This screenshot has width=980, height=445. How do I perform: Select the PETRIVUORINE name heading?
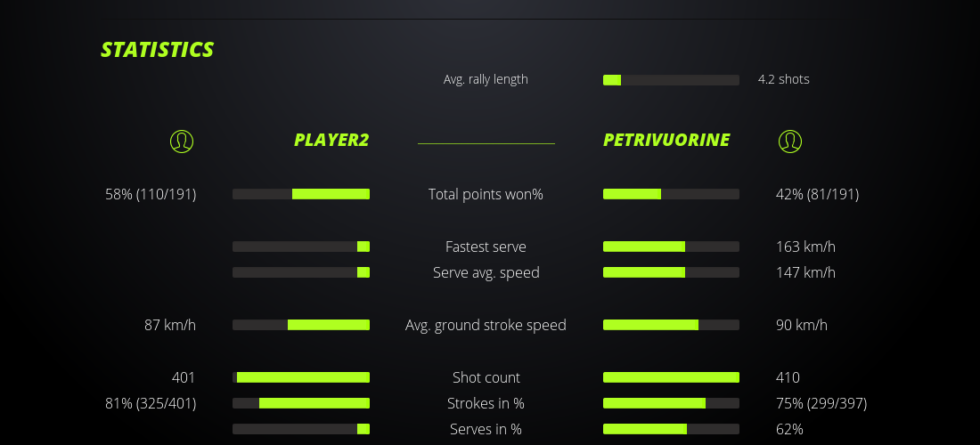coord(666,140)
